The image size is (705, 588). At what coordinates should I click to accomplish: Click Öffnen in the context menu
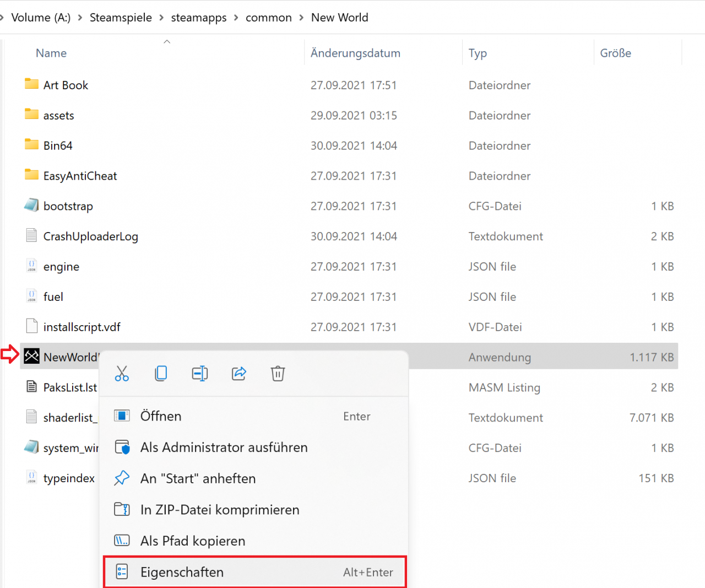[x=161, y=416]
